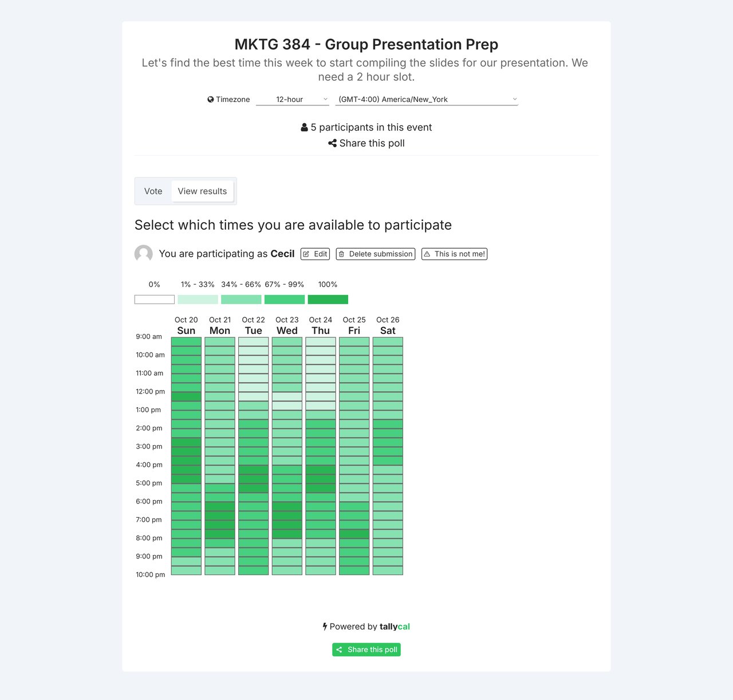Click the participants person icon
The width and height of the screenshot is (733, 700).
click(x=304, y=128)
